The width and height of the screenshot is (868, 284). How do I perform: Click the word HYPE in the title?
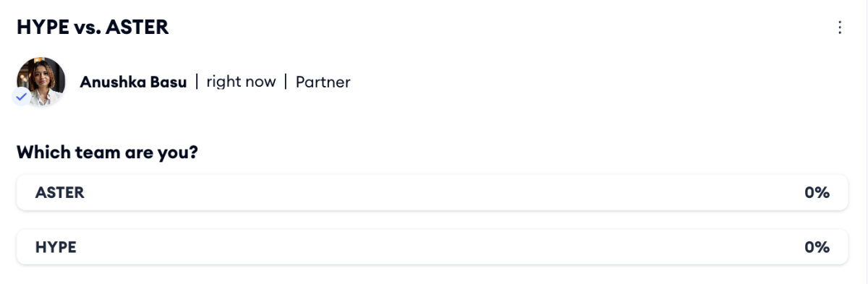pos(42,27)
